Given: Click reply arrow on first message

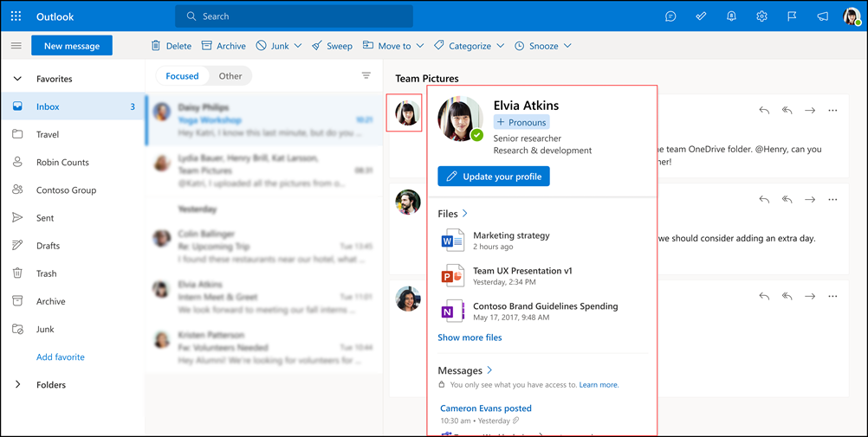Looking at the screenshot, I should pos(765,110).
